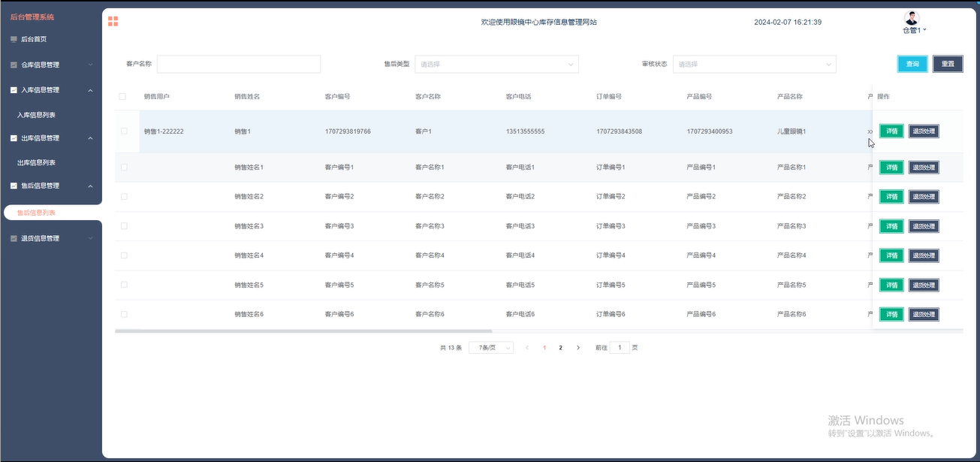Click the 前往 page jump input

[x=620, y=348]
